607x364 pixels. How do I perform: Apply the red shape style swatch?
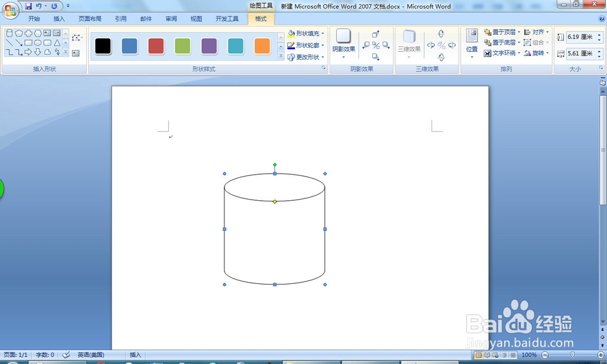pyautogui.click(x=156, y=46)
